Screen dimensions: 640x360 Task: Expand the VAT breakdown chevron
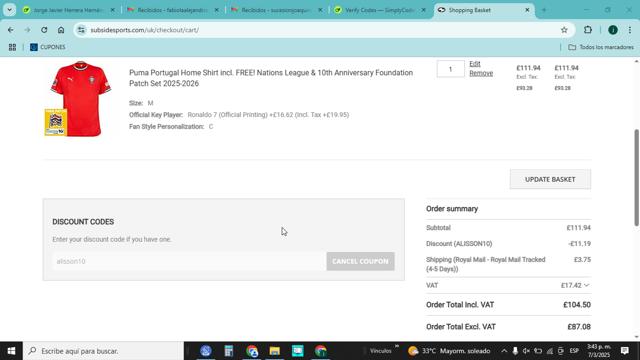click(587, 285)
